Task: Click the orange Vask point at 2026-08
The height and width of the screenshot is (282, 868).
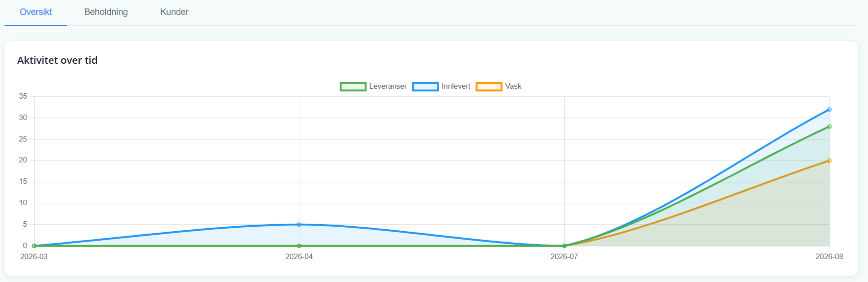Action: pos(829,160)
